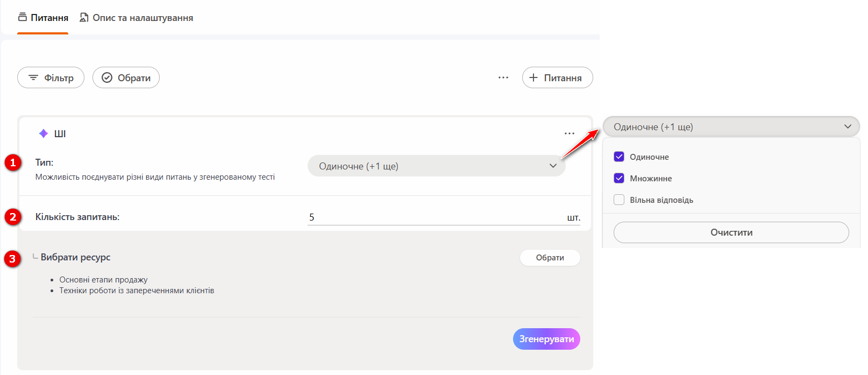Click the checkmark circle icon on top Обрати
Image resolution: width=868 pixels, height=375 pixels.
point(107,78)
